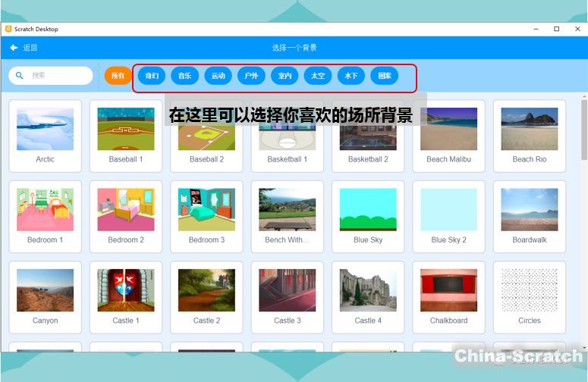Select the Chalkboard backdrop

click(448, 290)
